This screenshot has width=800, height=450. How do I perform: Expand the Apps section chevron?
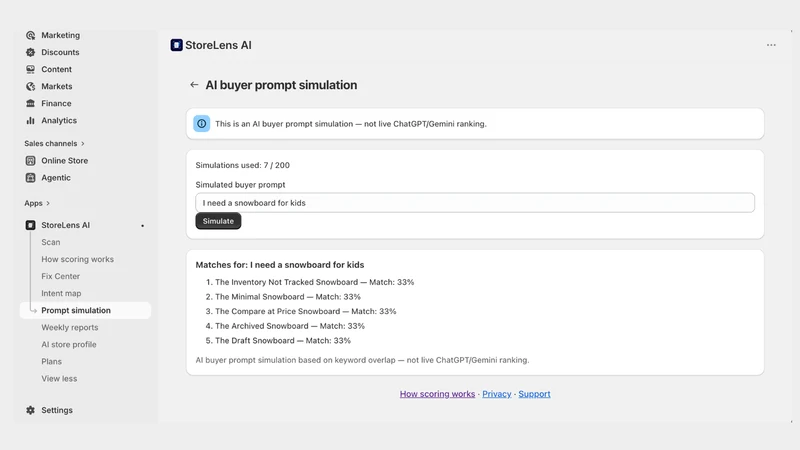tap(48, 203)
